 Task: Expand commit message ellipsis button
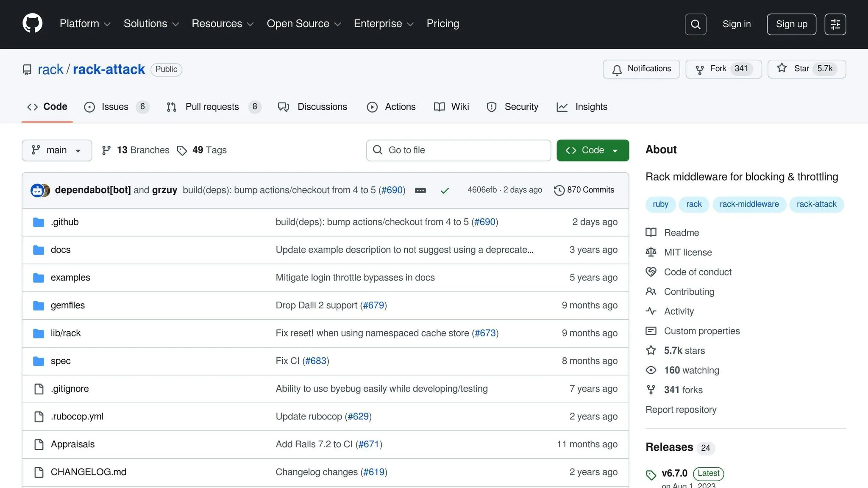[x=420, y=191]
